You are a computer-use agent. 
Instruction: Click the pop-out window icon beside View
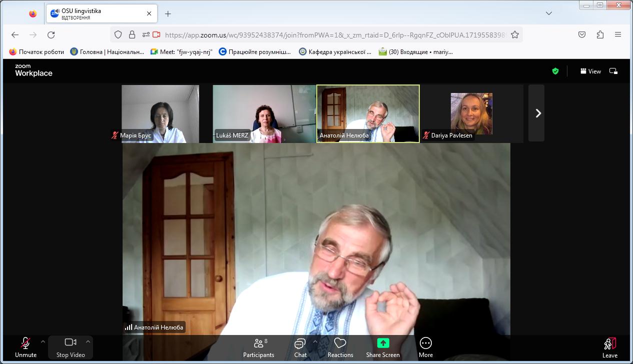(x=613, y=71)
